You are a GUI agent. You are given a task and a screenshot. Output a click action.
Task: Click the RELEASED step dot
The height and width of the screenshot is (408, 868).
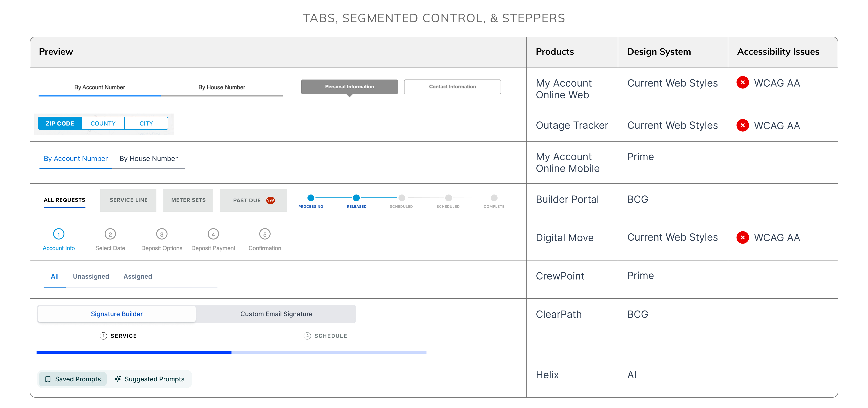tap(356, 198)
